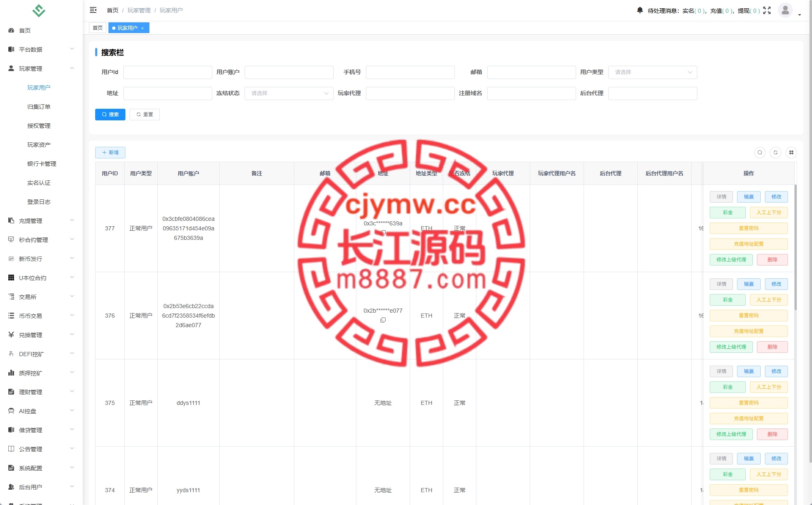The width and height of the screenshot is (812, 505).
Task: Click the 秒合约管理 sidebar icon
Action: click(x=11, y=239)
